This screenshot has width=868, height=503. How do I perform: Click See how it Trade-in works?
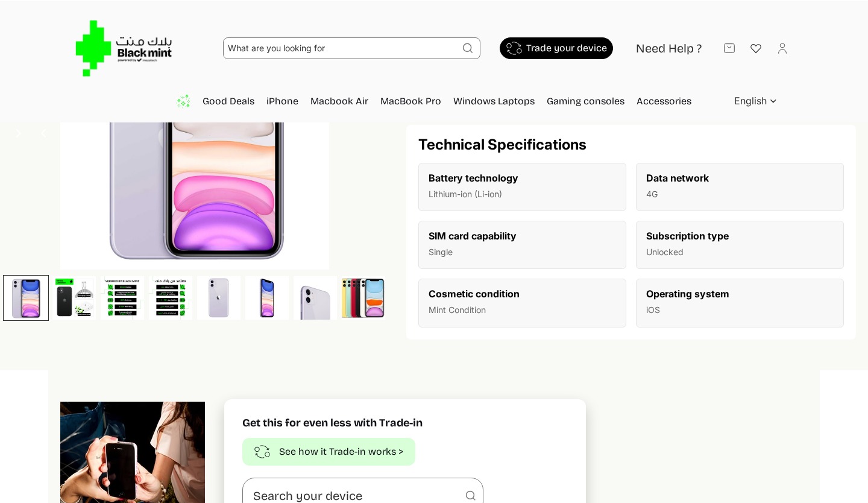click(x=329, y=452)
